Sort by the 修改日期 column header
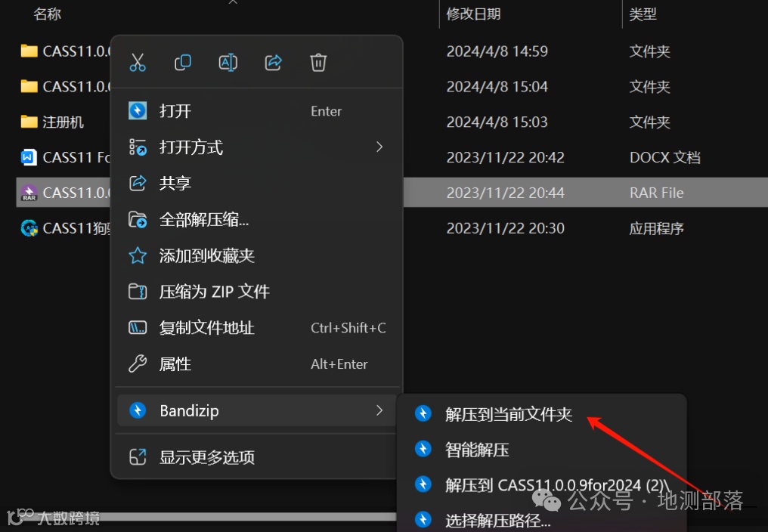The width and height of the screenshot is (768, 532). (x=474, y=14)
